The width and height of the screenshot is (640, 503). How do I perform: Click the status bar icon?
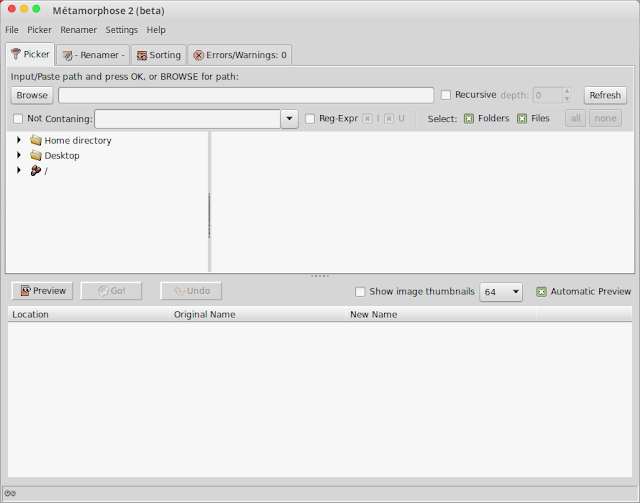(x=10, y=493)
